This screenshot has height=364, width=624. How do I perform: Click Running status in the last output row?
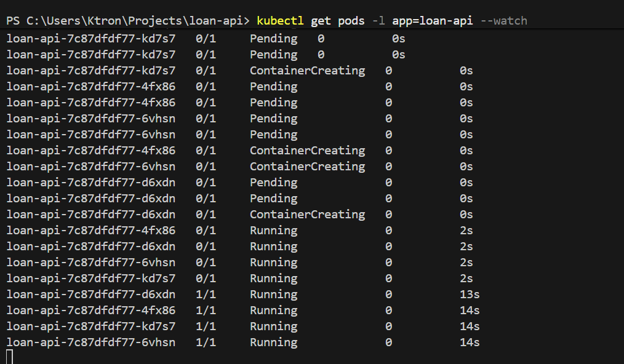tap(273, 342)
